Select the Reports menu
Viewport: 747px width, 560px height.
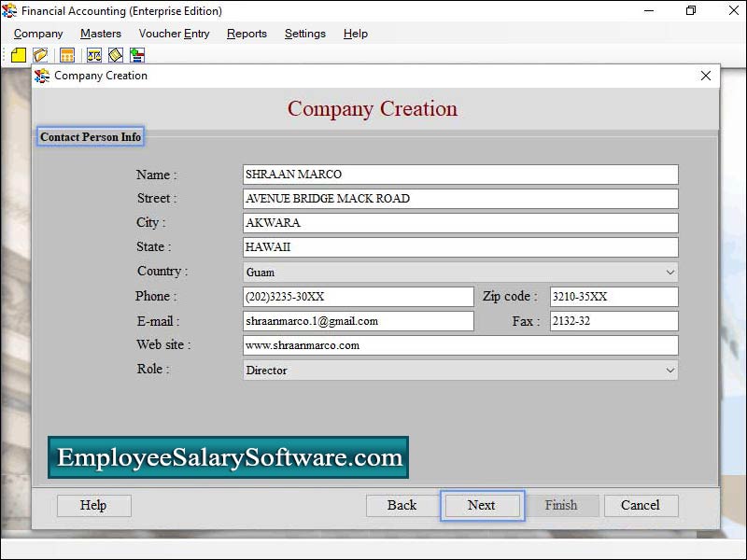247,34
